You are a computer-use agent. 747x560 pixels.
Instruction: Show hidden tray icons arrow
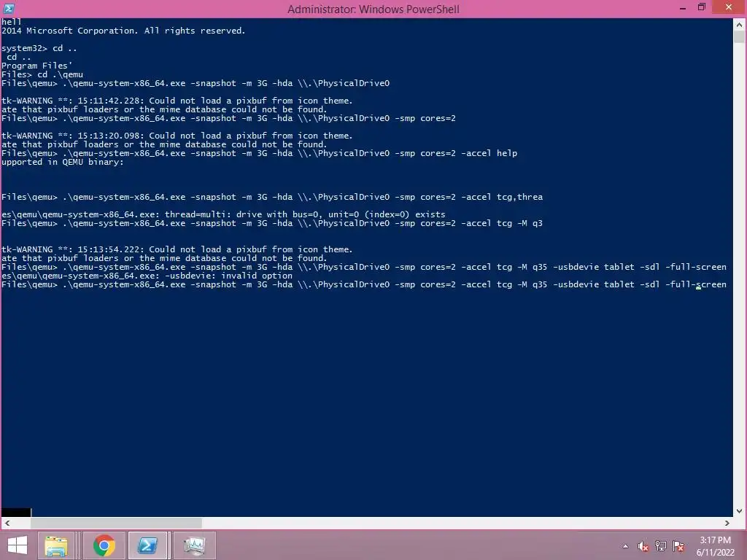coord(625,546)
